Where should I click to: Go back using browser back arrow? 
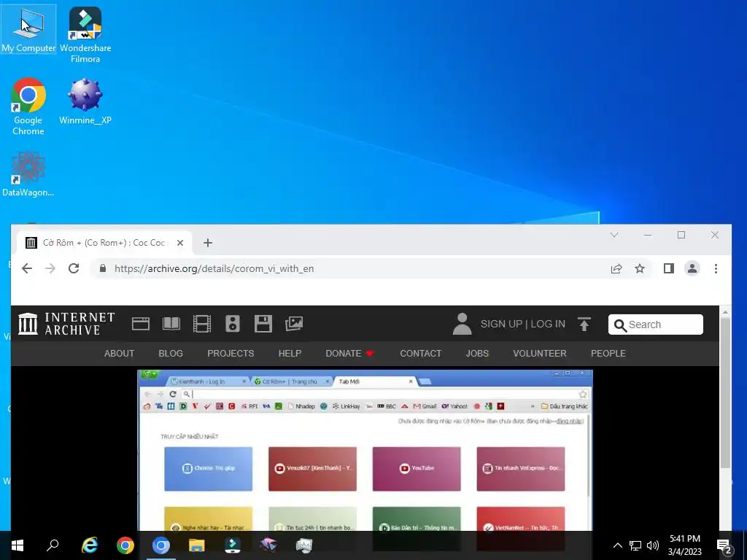[27, 268]
